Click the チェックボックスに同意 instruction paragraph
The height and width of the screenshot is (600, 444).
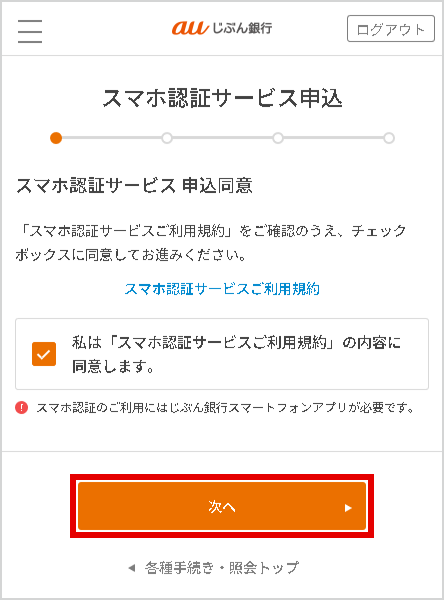211,243
